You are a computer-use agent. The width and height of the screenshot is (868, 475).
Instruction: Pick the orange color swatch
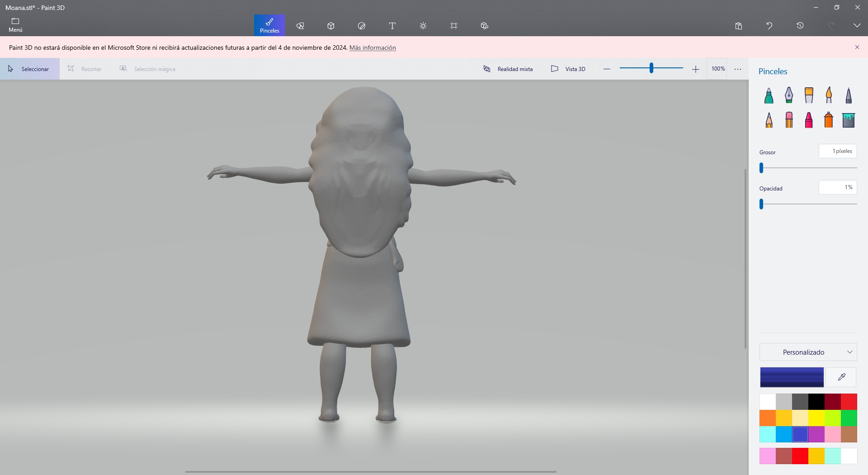768,418
